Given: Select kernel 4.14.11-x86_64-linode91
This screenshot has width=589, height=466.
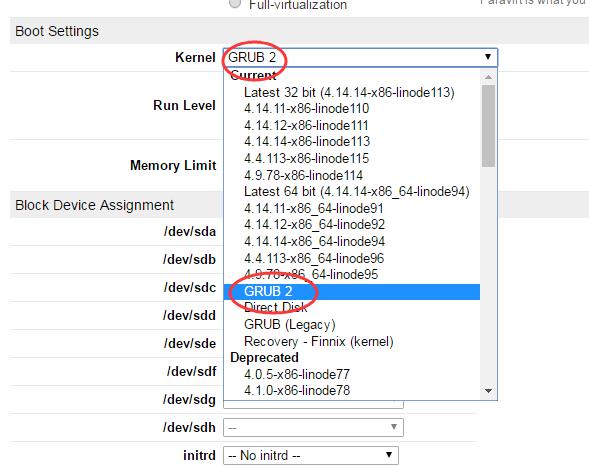Looking at the screenshot, I should click(x=352, y=208).
